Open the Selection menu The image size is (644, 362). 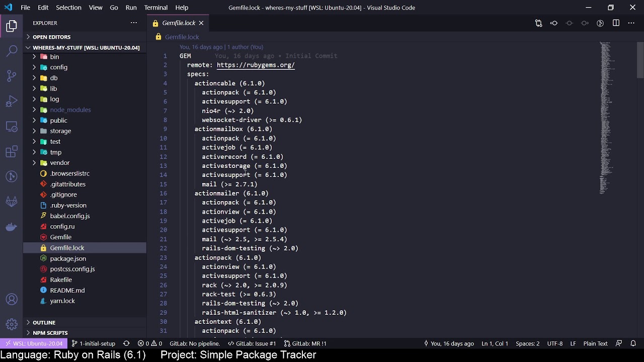click(68, 8)
